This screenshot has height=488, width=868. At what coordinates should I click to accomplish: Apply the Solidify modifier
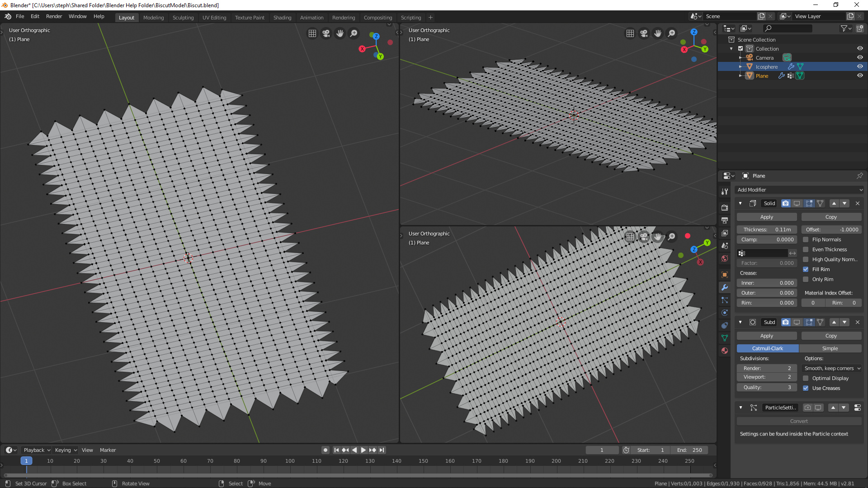tap(767, 217)
